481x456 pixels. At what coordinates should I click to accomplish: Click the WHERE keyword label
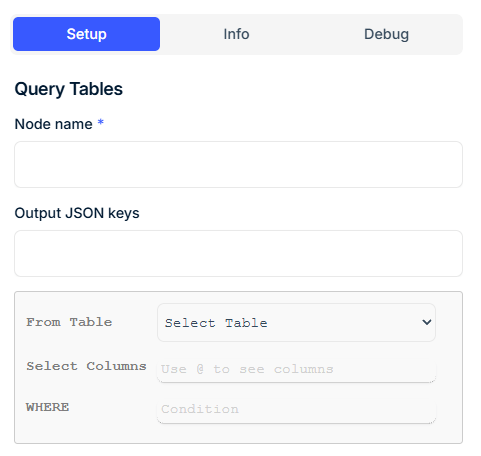(x=48, y=407)
